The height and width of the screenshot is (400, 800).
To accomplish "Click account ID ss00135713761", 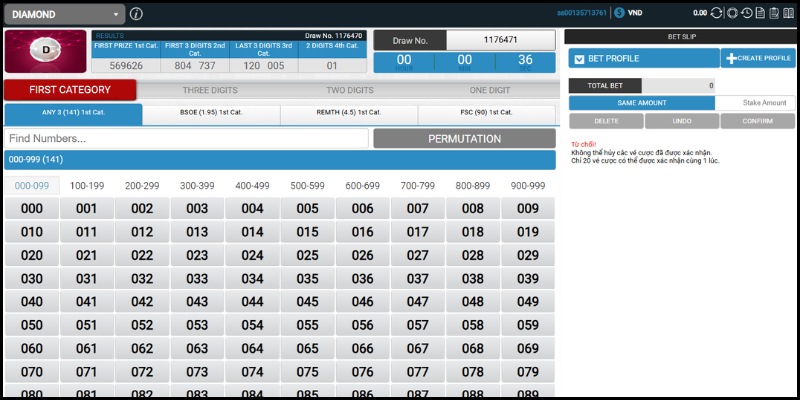I will click(582, 13).
